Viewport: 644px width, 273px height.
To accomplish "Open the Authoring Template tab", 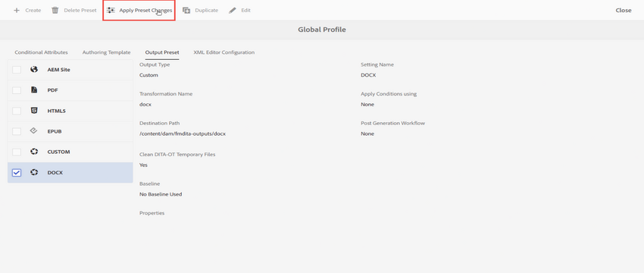I will (x=106, y=52).
